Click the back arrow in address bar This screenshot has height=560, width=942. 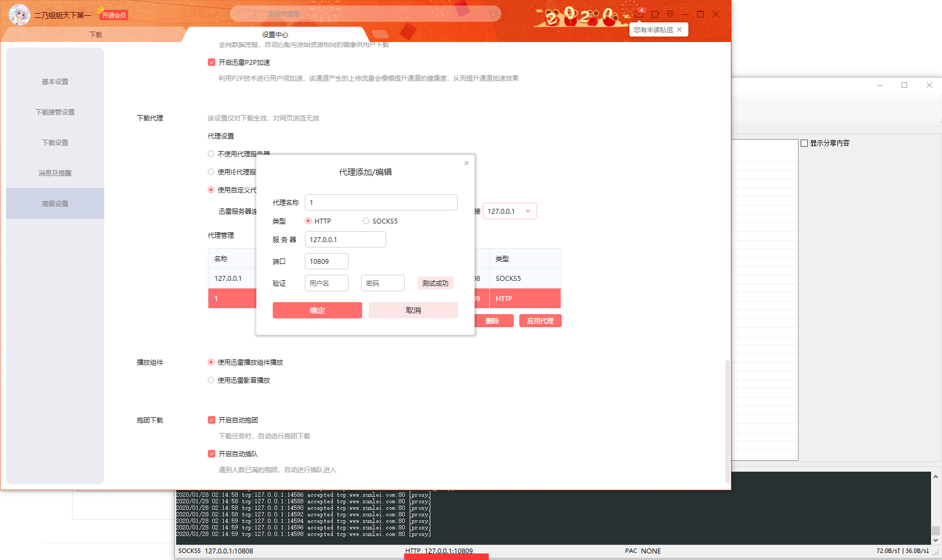tap(238, 14)
